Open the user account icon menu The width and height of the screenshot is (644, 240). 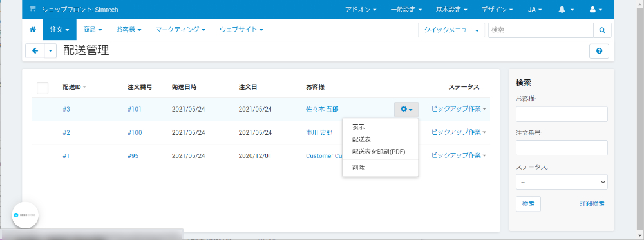click(x=596, y=10)
